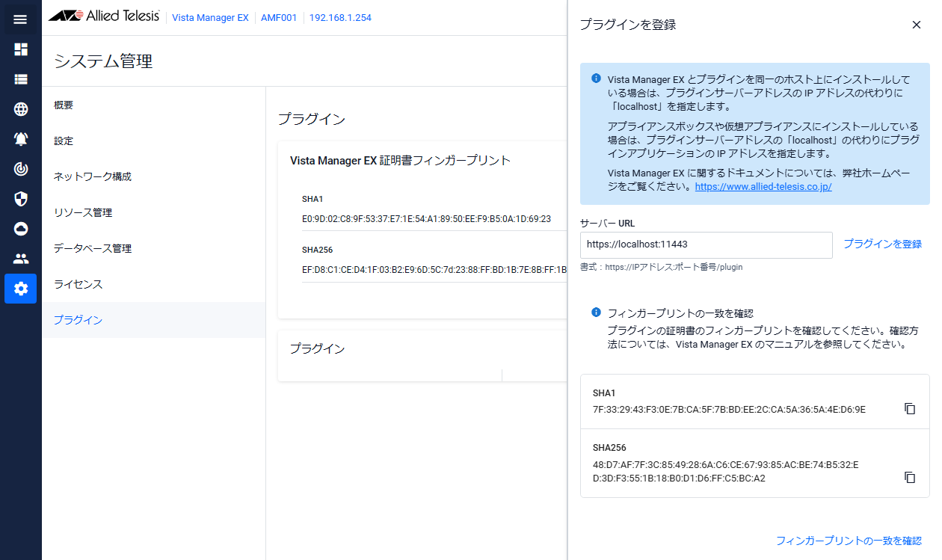Click the システム管理 page heading

point(103,61)
